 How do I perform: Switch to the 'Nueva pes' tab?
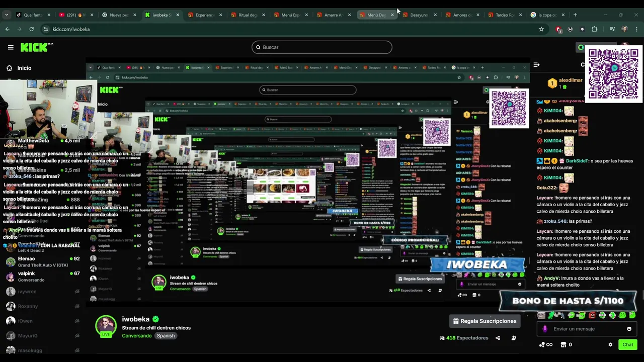click(118, 15)
